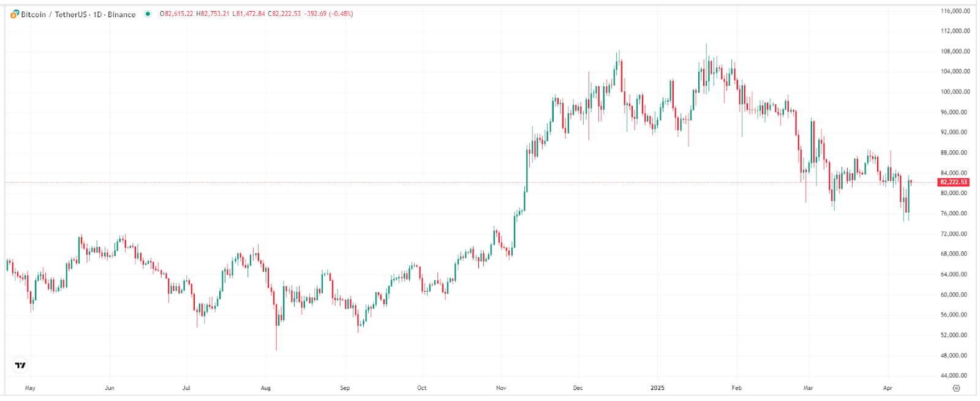Click the -0.48% change percentage

tap(341, 13)
